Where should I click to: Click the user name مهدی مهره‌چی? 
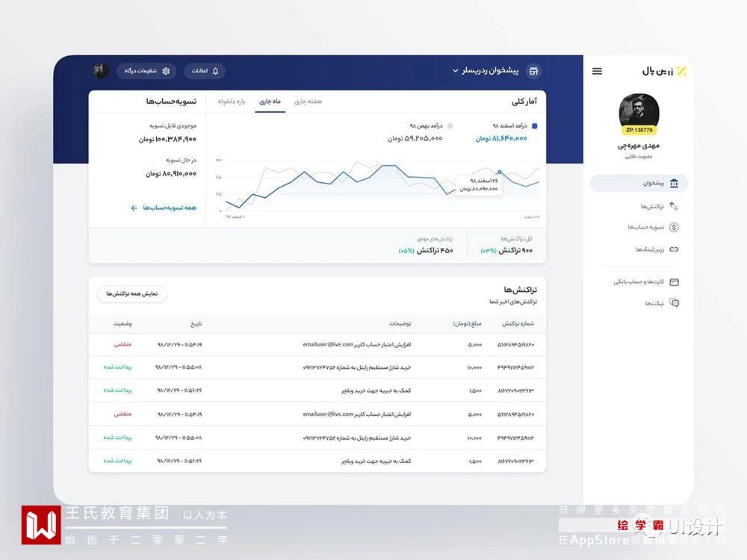pyautogui.click(x=639, y=146)
